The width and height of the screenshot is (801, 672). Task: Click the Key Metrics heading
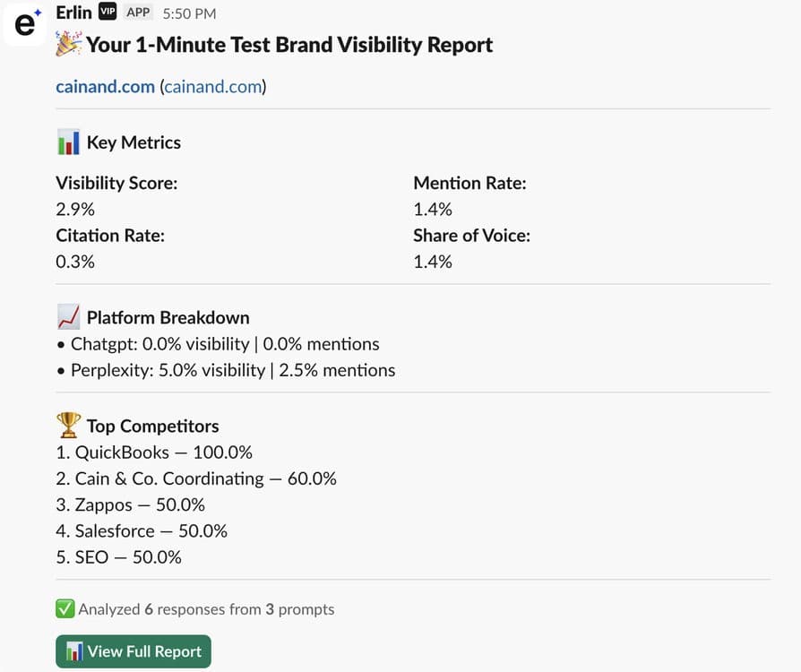coord(133,142)
